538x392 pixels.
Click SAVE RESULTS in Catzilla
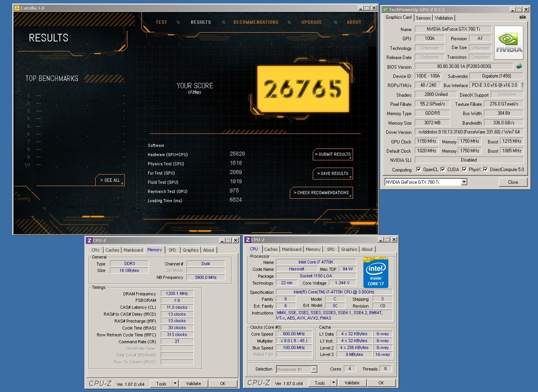click(333, 173)
